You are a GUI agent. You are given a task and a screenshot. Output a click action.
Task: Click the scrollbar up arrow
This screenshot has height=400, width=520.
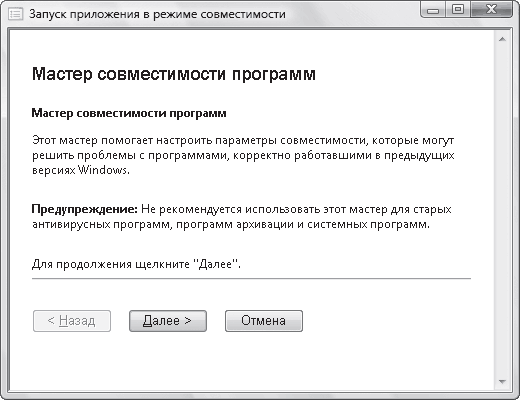pyautogui.click(x=502, y=39)
